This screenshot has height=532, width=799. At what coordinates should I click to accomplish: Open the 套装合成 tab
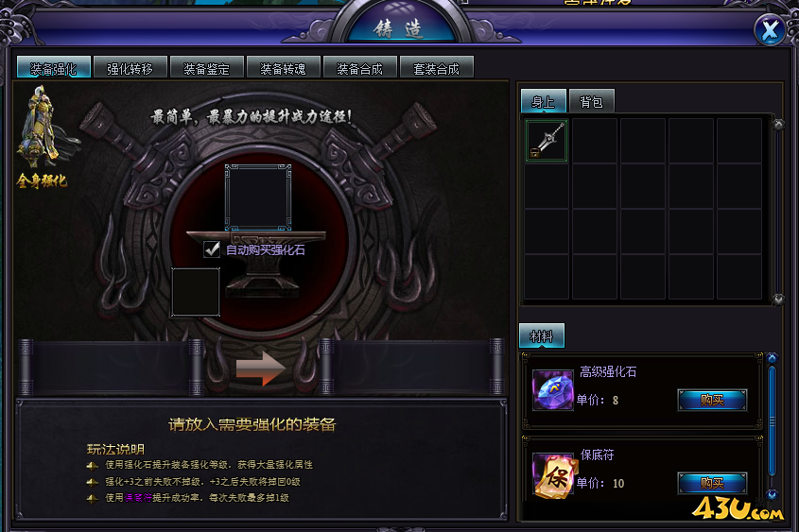[437, 67]
